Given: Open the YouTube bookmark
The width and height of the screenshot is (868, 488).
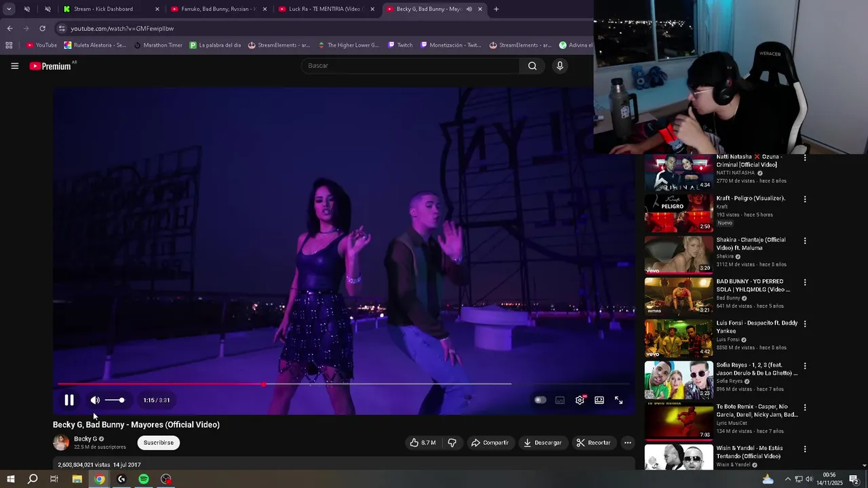Looking at the screenshot, I should coord(42,45).
